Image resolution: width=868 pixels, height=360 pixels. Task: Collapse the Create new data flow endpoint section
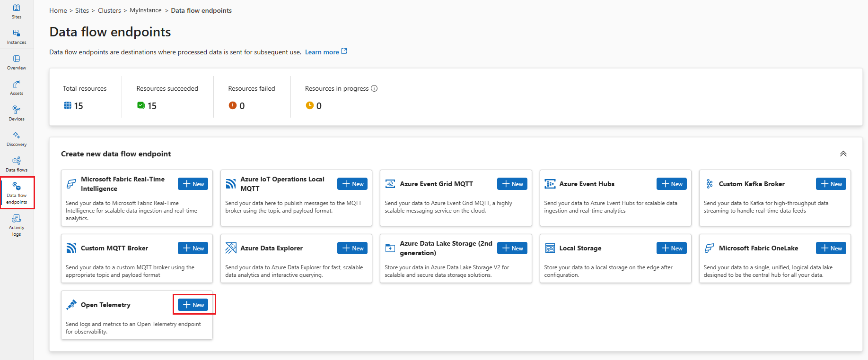point(843,154)
